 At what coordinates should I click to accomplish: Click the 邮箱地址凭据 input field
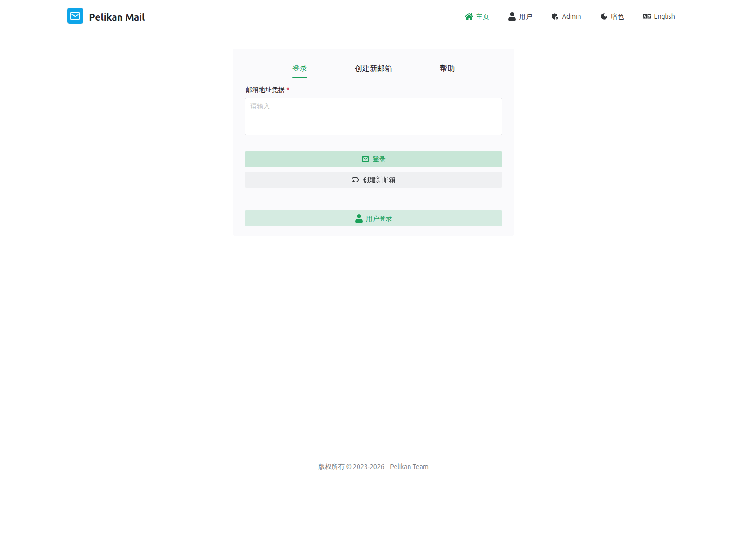[x=373, y=116]
